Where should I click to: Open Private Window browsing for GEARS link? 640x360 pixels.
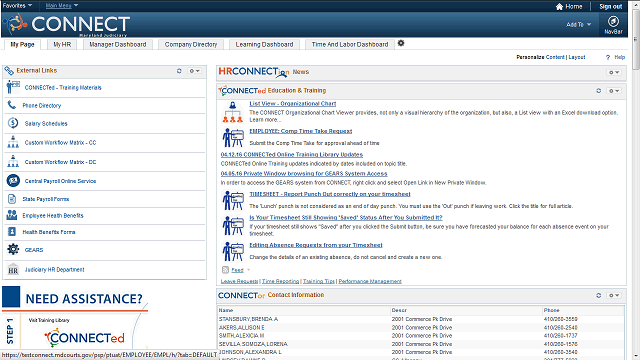click(x=304, y=173)
